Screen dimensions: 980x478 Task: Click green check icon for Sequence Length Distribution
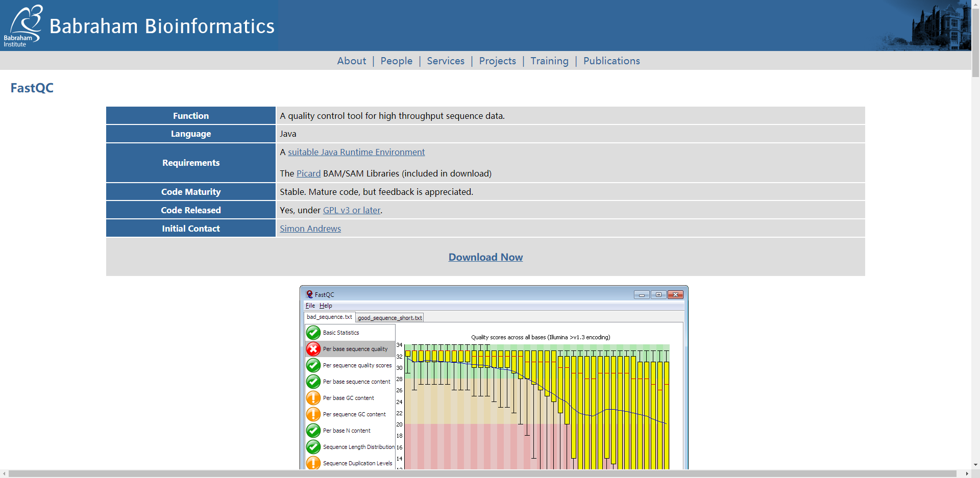tap(313, 447)
